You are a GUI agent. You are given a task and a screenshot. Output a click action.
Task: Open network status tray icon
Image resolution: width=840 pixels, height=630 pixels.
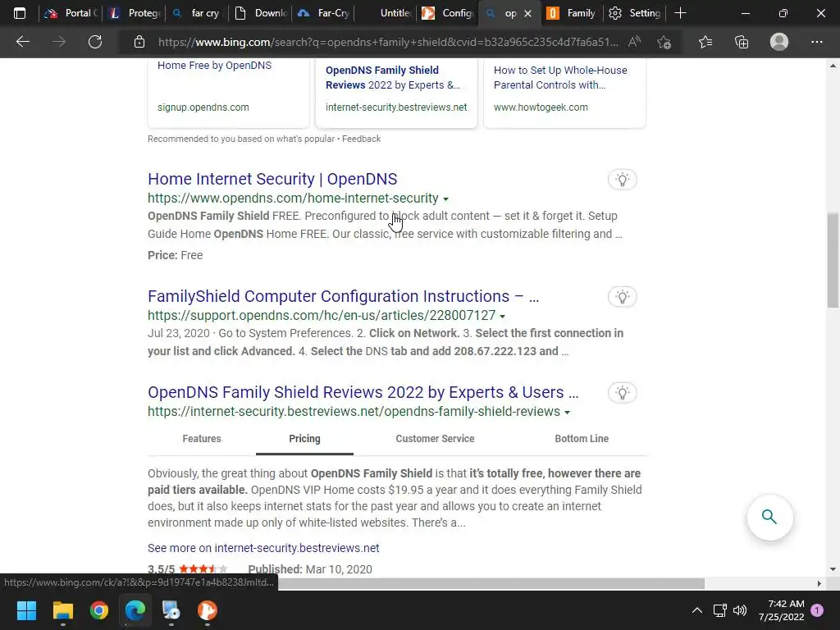[719, 610]
